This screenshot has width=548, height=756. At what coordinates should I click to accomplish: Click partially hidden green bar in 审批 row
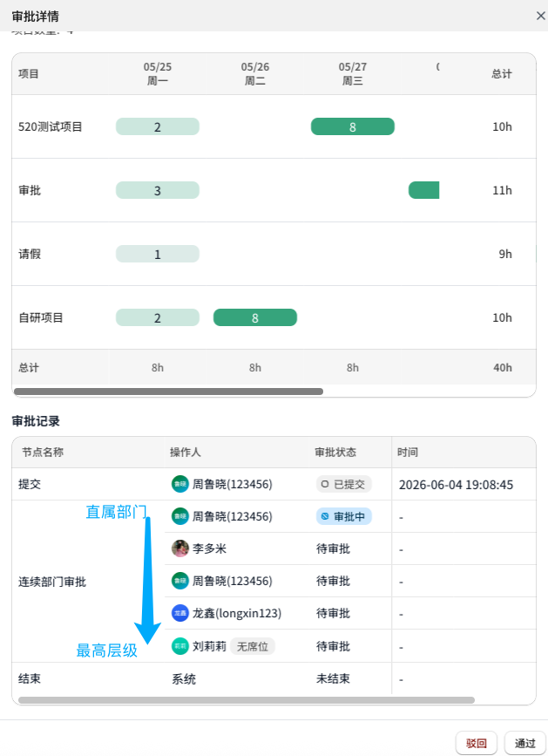(423, 190)
